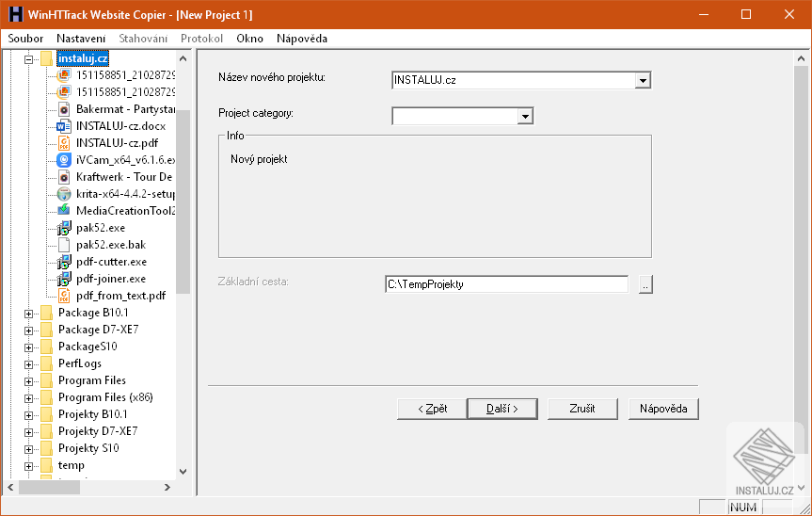
Task: Open the Protokol menu
Action: click(201, 39)
